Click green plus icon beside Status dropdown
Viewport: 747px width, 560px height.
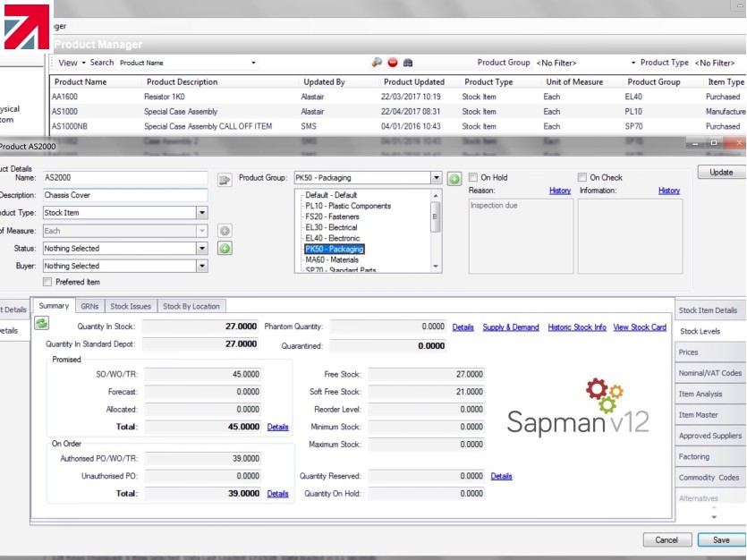(x=225, y=248)
